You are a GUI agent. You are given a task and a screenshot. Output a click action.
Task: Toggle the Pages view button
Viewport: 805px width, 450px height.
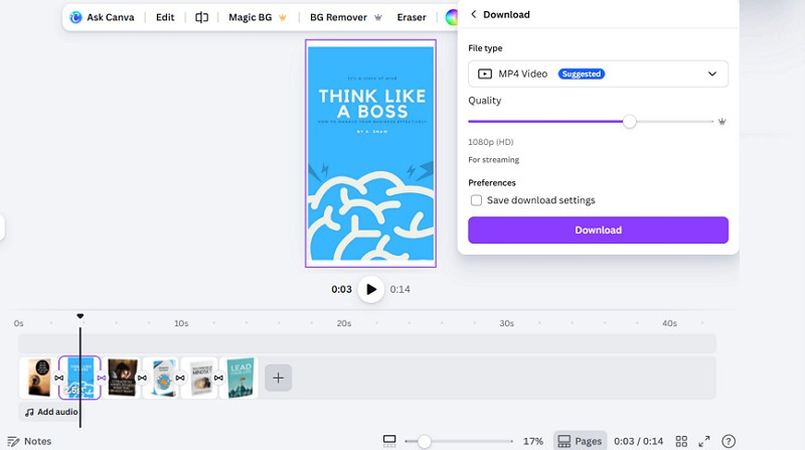click(580, 441)
